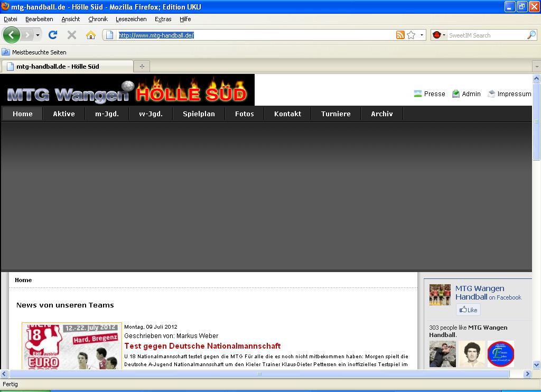Open a new tab with plus button
Viewport: 541px width, 392px height.
[x=142, y=67]
